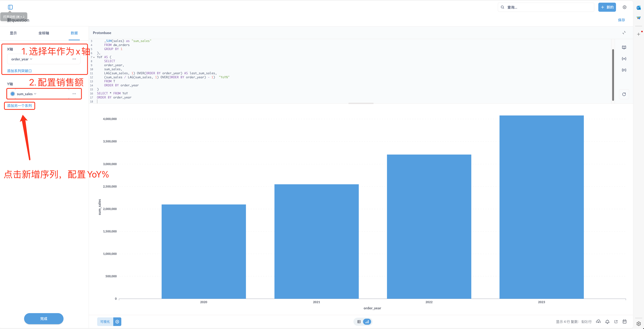Click SQL line 'SELECT * FROM YoY'
This screenshot has width=644, height=329.
112,93
